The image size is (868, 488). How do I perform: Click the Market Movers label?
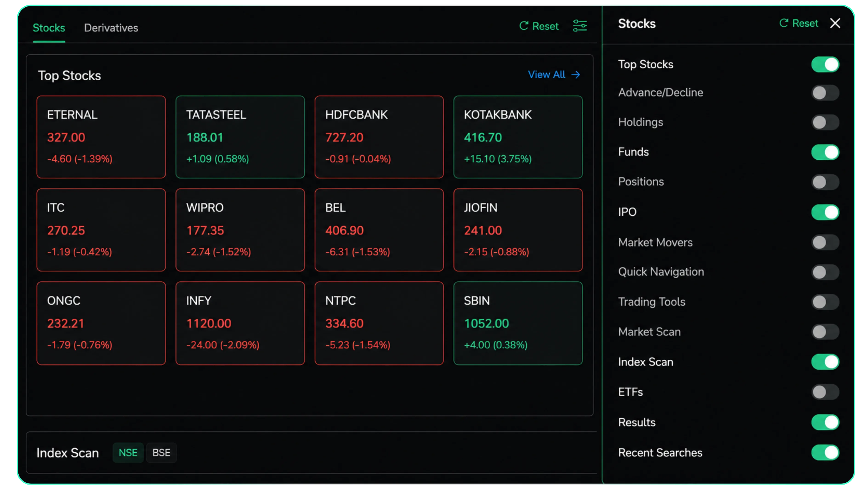point(655,243)
